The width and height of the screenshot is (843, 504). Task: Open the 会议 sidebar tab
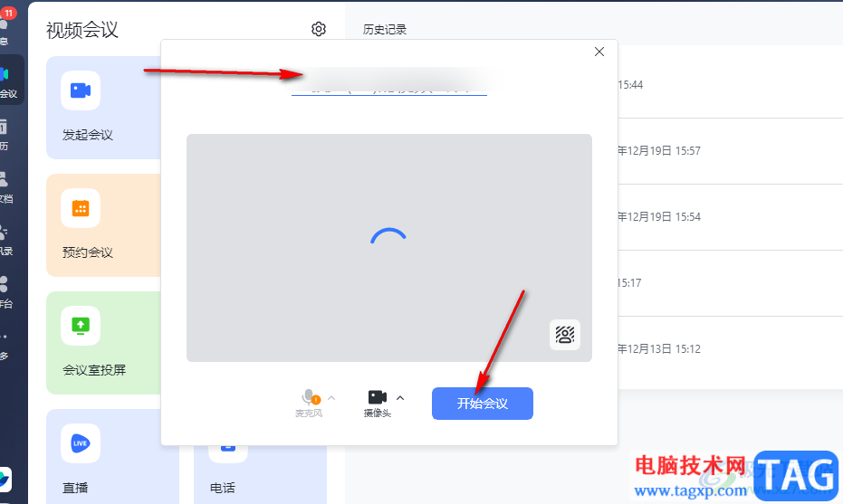point(11,80)
